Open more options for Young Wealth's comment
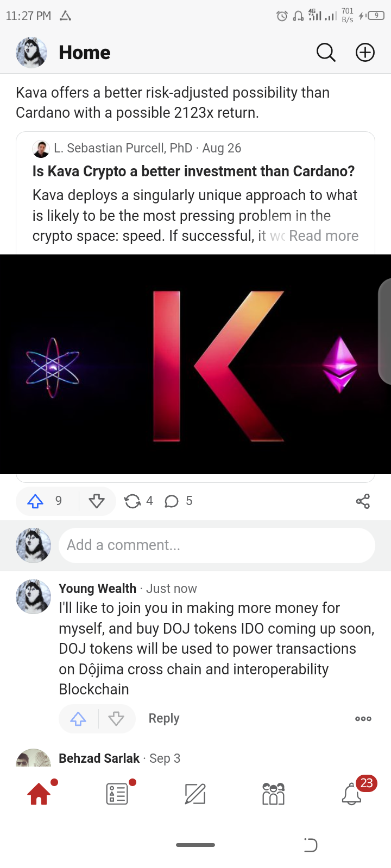 (x=363, y=719)
